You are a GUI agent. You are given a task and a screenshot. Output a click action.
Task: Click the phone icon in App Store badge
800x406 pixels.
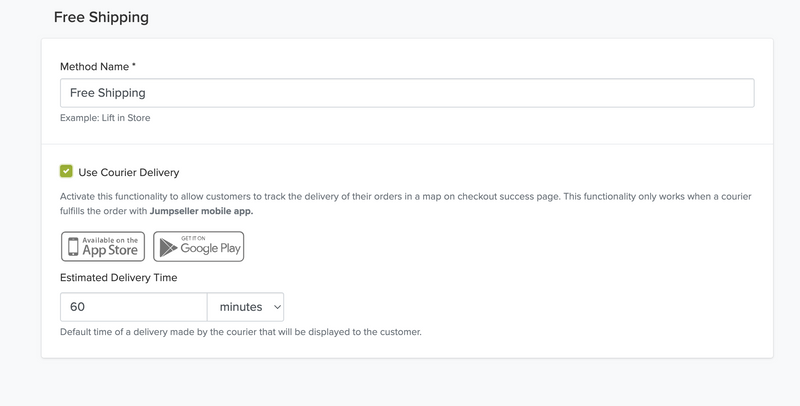coord(72,246)
